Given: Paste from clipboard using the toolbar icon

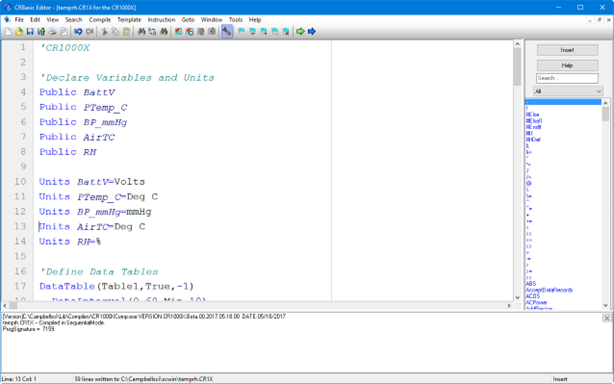Looking at the screenshot, I should pyautogui.click(x=126, y=32).
